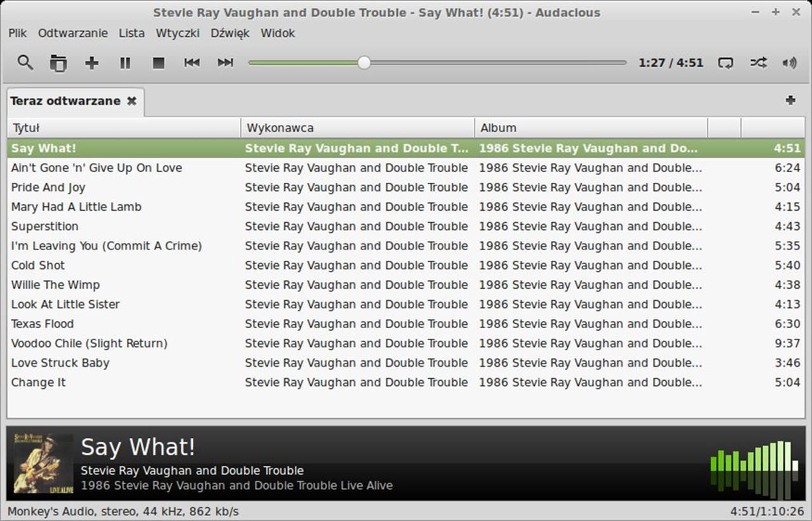Skip to previous track
The height and width of the screenshot is (521, 812).
tap(192, 62)
